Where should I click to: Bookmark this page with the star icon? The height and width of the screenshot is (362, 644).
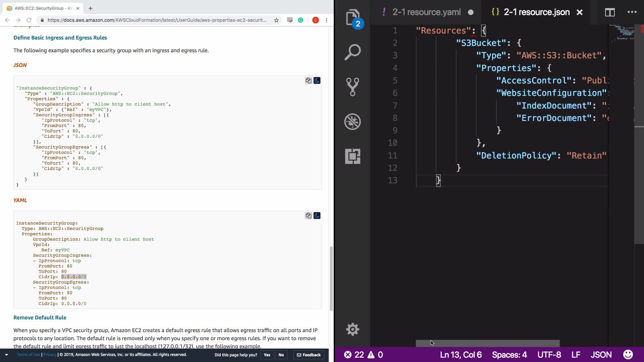click(276, 20)
